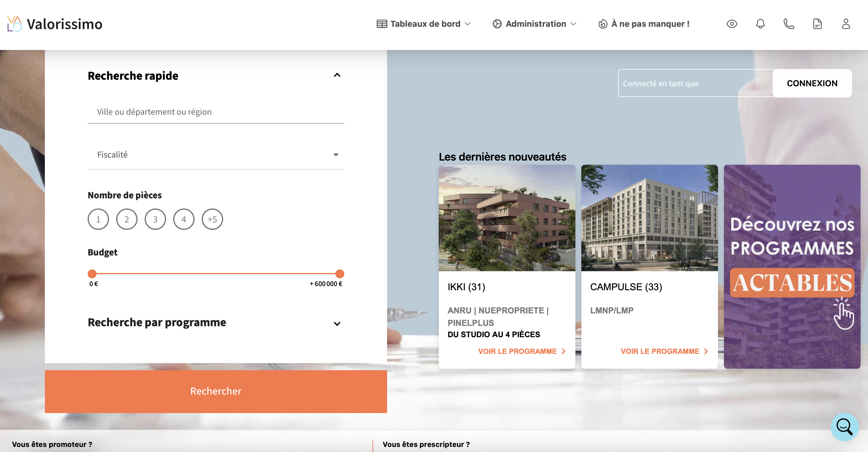The image size is (868, 452).
Task: Click the flame icon next to À ne pas manquer
Action: [603, 23]
